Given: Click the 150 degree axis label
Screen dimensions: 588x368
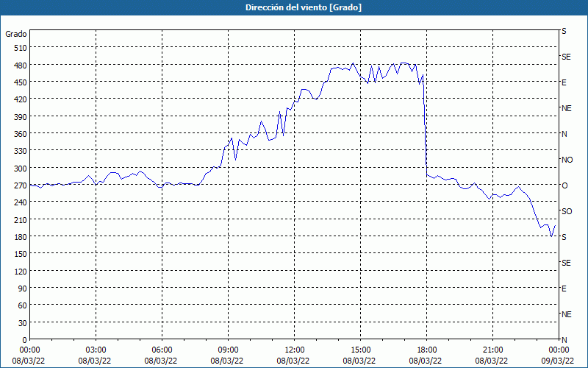Looking at the screenshot, I should (x=21, y=254).
